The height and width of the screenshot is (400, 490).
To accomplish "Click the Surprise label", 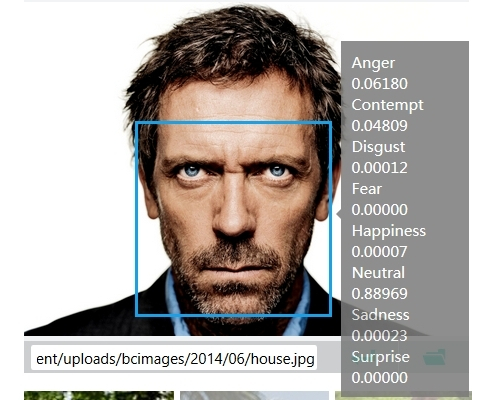I will (x=380, y=357).
